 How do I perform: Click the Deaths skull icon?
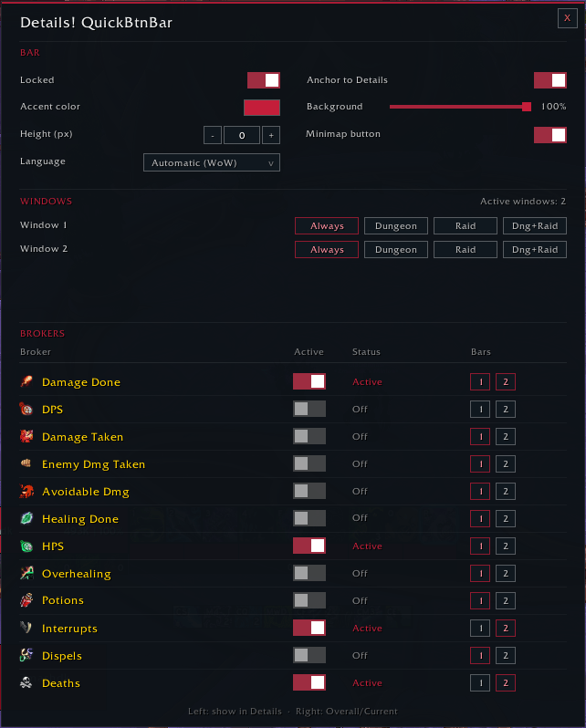(26, 682)
